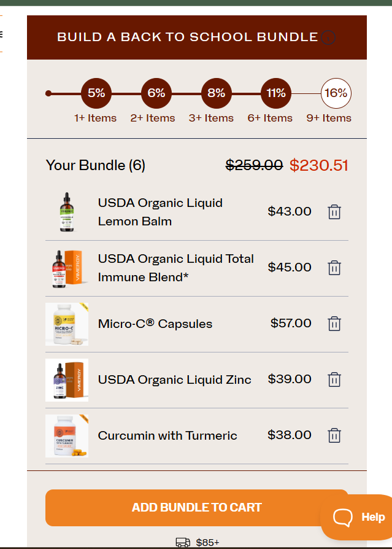Click the 11% discount milestone circle
This screenshot has width=392, height=549.
click(276, 93)
